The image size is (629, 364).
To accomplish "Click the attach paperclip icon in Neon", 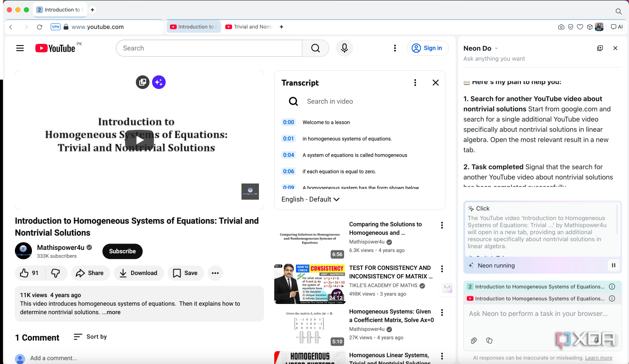I will pyautogui.click(x=474, y=341).
